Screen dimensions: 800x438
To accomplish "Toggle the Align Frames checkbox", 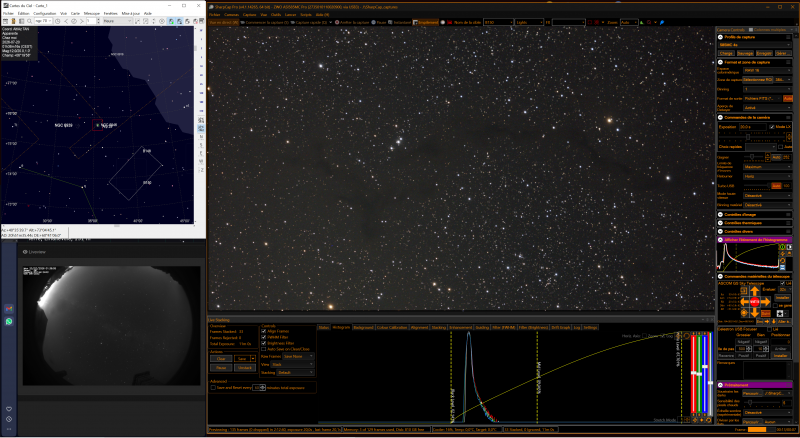I will click(x=264, y=331).
